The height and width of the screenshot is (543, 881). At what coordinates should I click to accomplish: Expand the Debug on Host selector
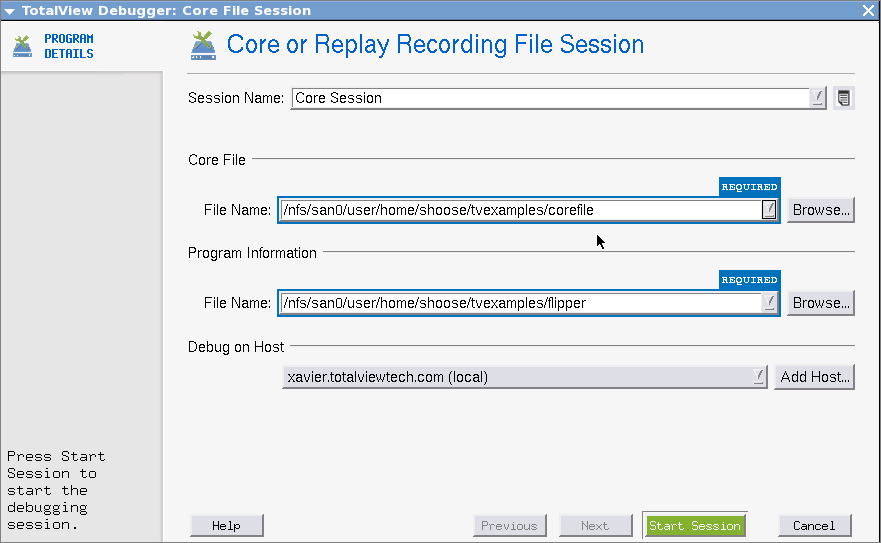tap(758, 377)
